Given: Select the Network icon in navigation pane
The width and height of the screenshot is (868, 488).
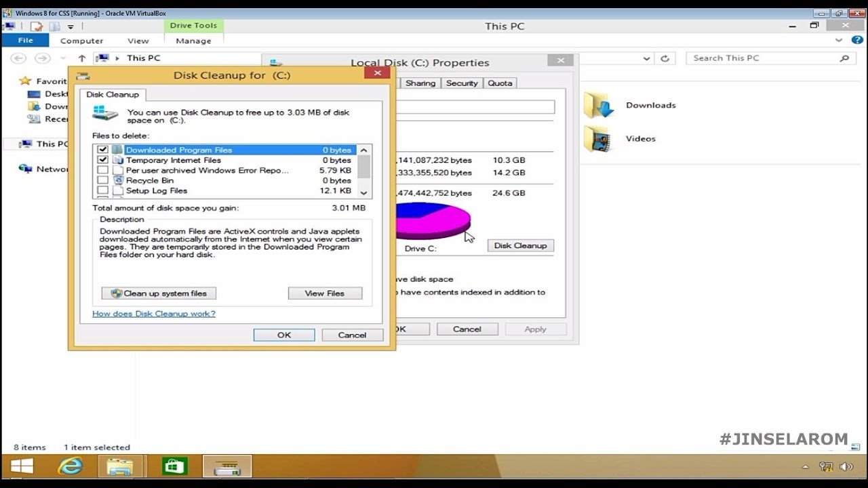Looking at the screenshot, I should click(x=25, y=169).
